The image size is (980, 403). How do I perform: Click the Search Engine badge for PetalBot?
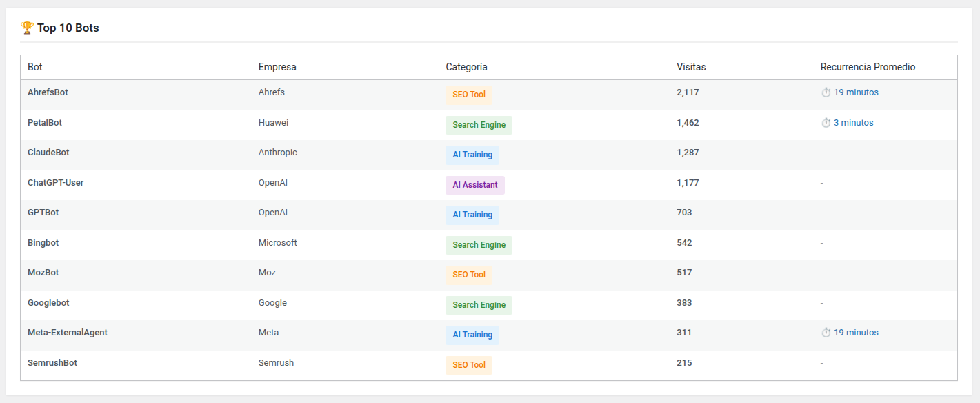(479, 125)
